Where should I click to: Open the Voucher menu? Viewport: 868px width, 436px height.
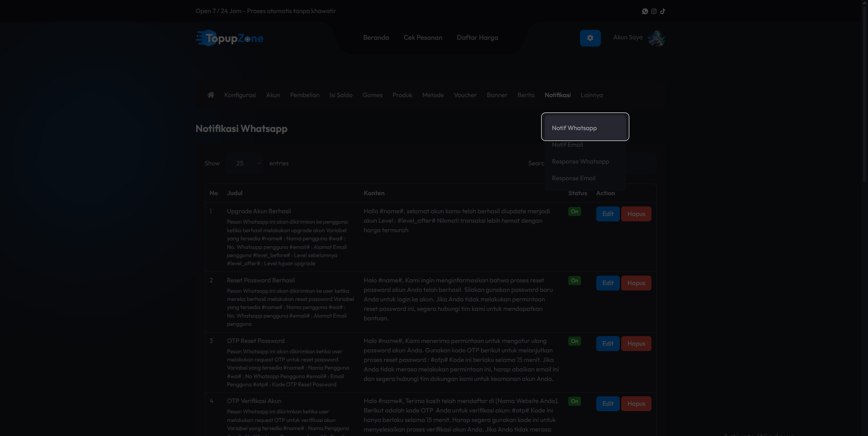point(465,95)
